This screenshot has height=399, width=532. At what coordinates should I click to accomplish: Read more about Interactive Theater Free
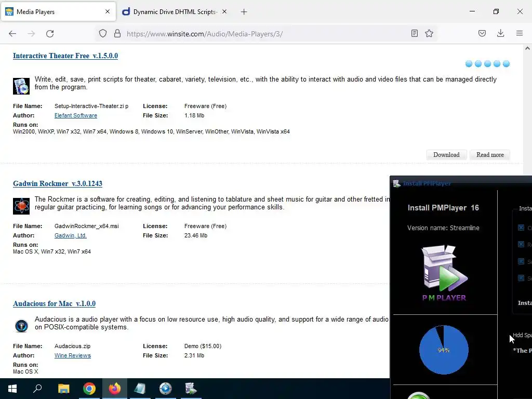490,155
